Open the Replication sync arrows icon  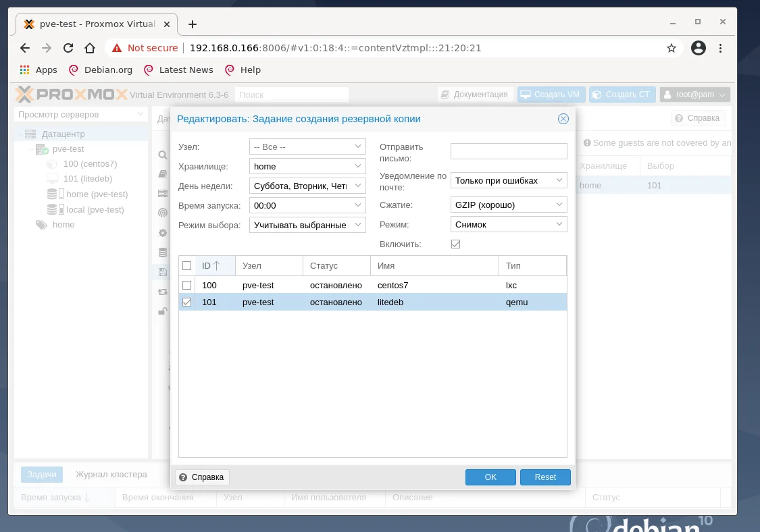162,292
